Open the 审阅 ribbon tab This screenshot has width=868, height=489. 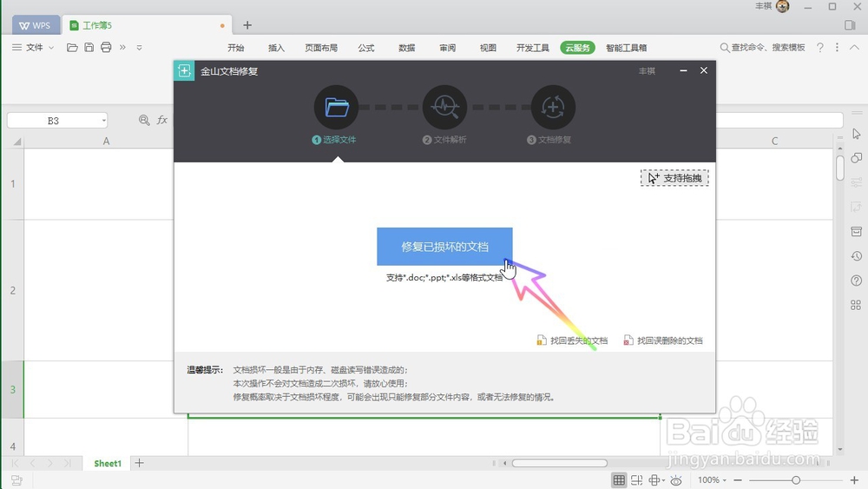pyautogui.click(x=447, y=48)
